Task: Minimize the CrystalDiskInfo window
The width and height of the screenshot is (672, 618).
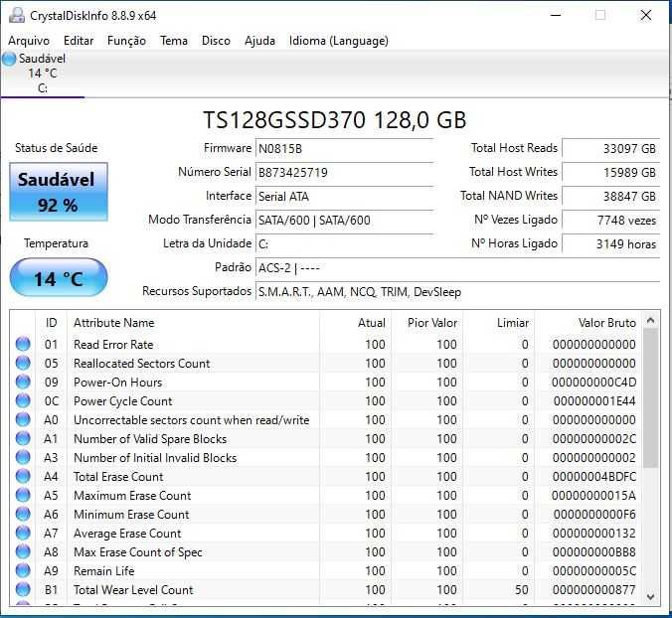Action: click(x=556, y=16)
